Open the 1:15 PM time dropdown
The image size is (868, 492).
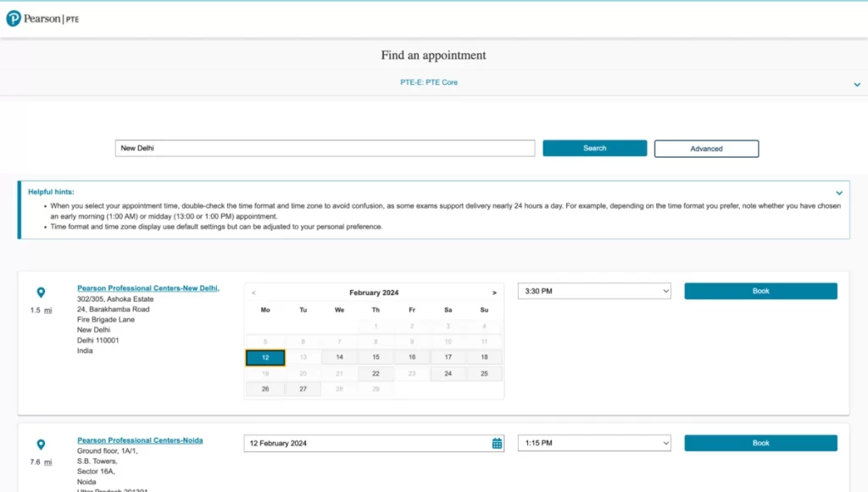coord(593,442)
